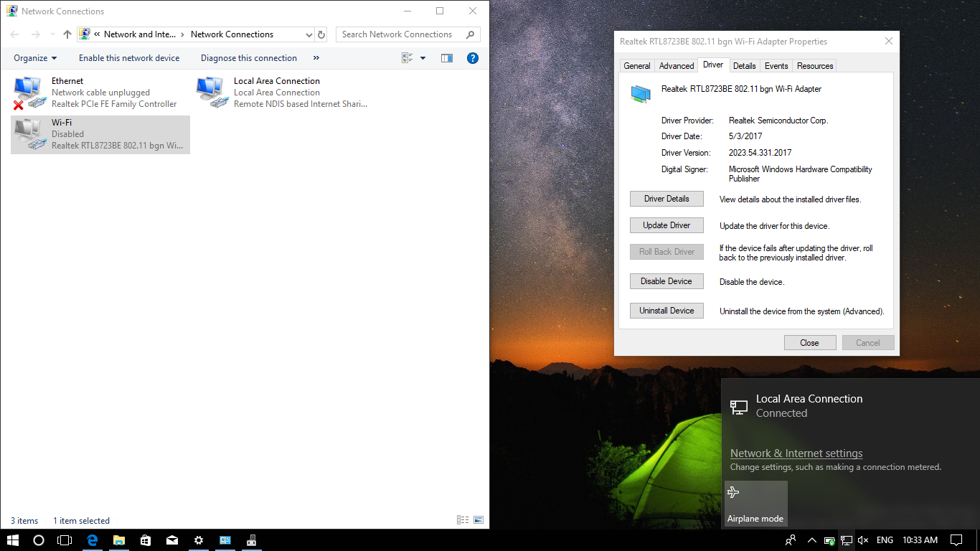Show the preview pane
Screen dimensions: 980x551
tap(447, 58)
